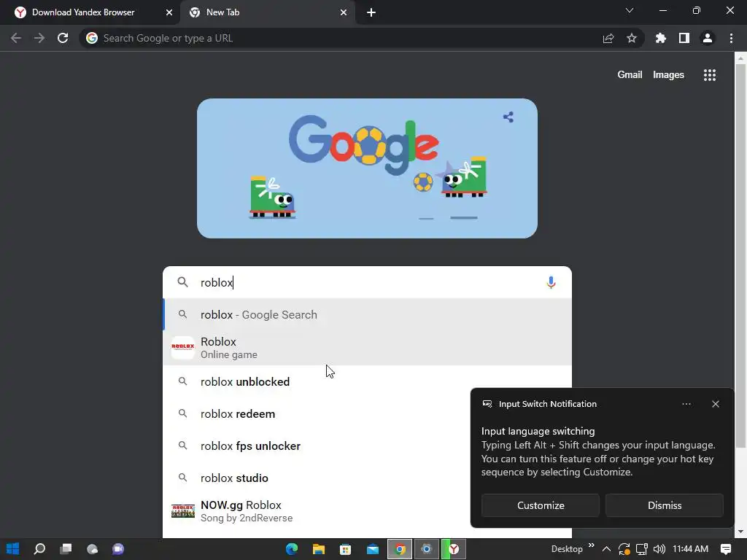This screenshot has height=560, width=747.
Task: Switch to Yandex Browser on taskbar
Action: coord(454,549)
